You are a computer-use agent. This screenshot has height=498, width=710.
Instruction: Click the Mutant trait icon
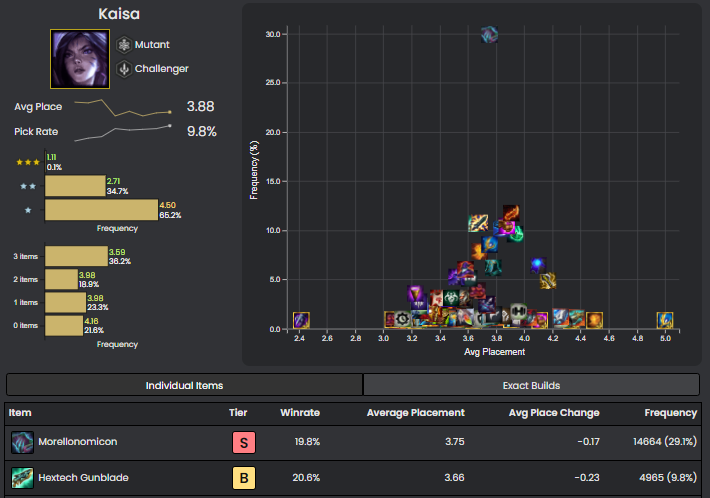pyautogui.click(x=124, y=45)
